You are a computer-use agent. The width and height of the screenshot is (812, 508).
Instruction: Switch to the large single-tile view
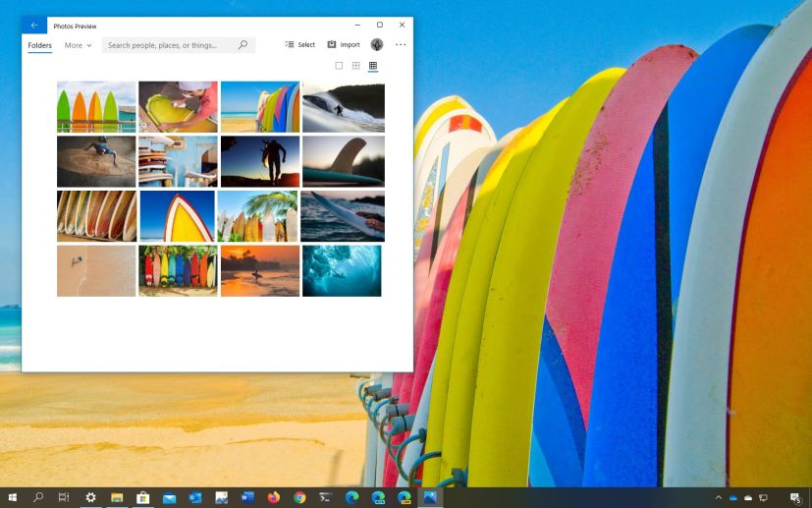(x=339, y=65)
